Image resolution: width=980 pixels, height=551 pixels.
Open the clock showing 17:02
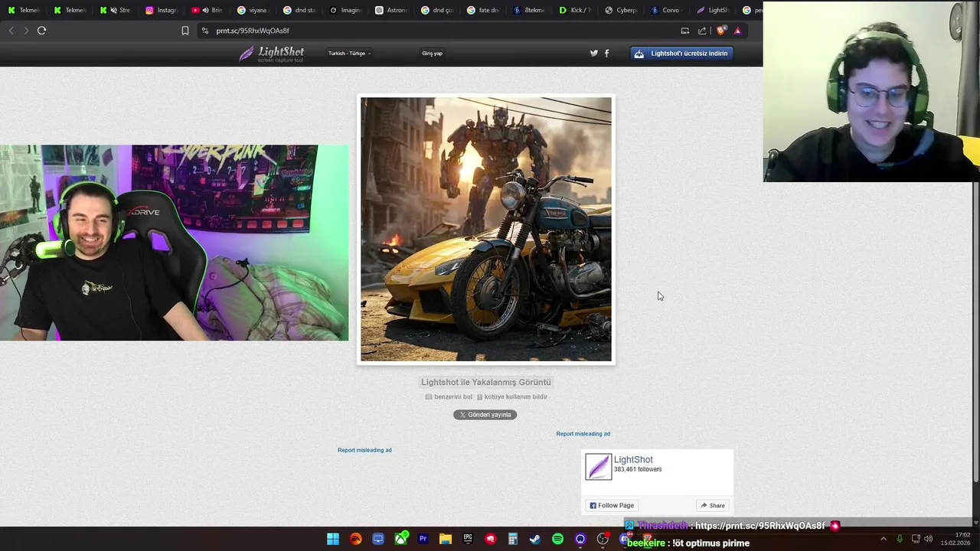click(955, 539)
